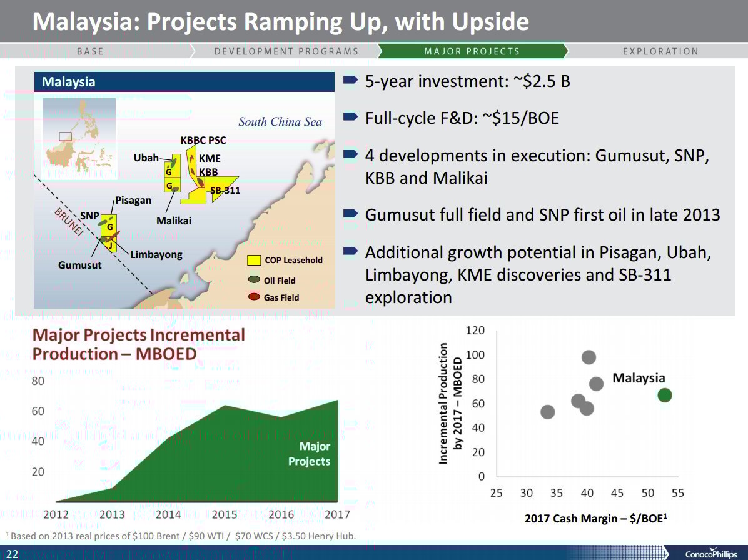Click the Gumusut field label on map
Screen dimensions: 748x560
[x=80, y=265]
